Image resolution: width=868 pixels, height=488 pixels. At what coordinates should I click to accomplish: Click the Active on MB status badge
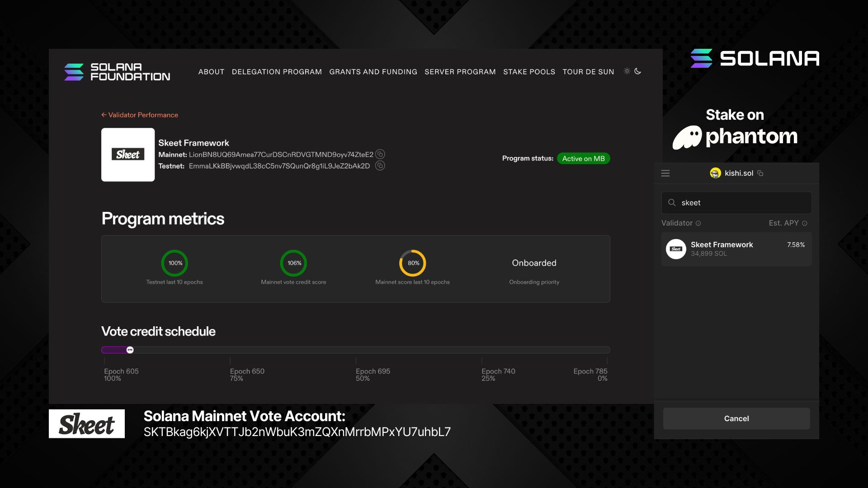(x=584, y=158)
